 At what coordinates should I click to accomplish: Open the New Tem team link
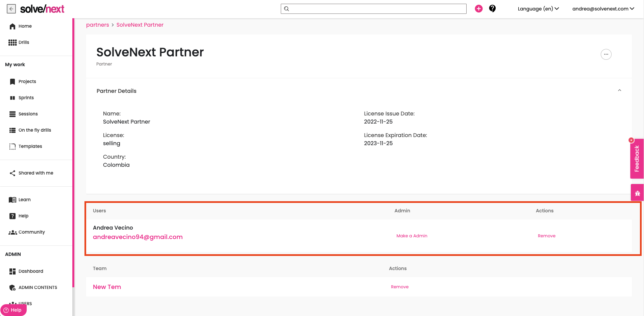pyautogui.click(x=107, y=287)
